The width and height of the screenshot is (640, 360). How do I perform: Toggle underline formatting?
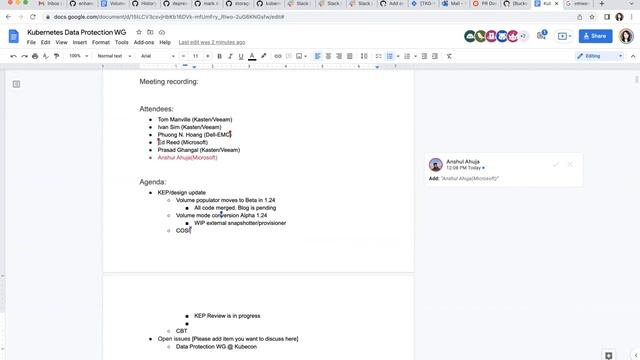pyautogui.click(x=241, y=56)
